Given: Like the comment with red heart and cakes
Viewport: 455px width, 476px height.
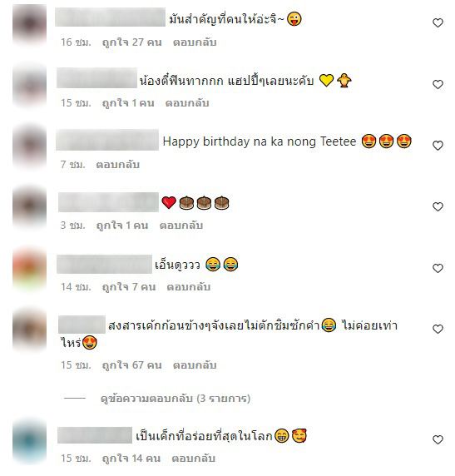Looking at the screenshot, I should 438,206.
